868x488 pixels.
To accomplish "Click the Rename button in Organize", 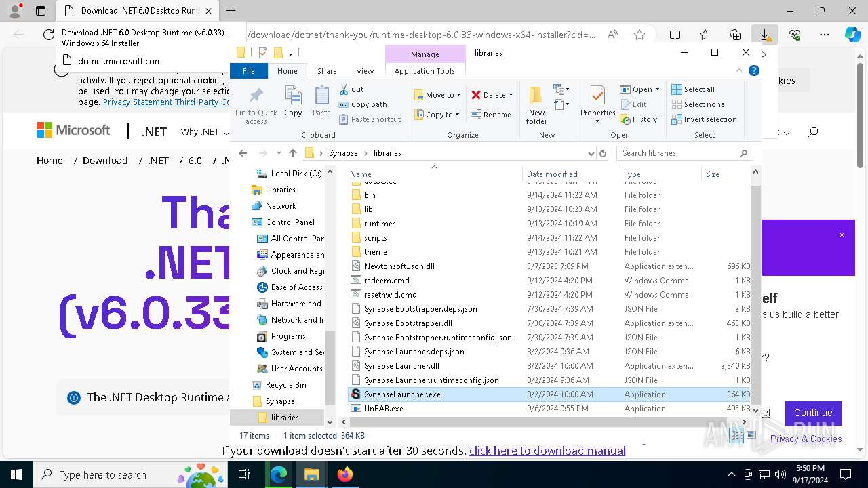I will click(491, 115).
